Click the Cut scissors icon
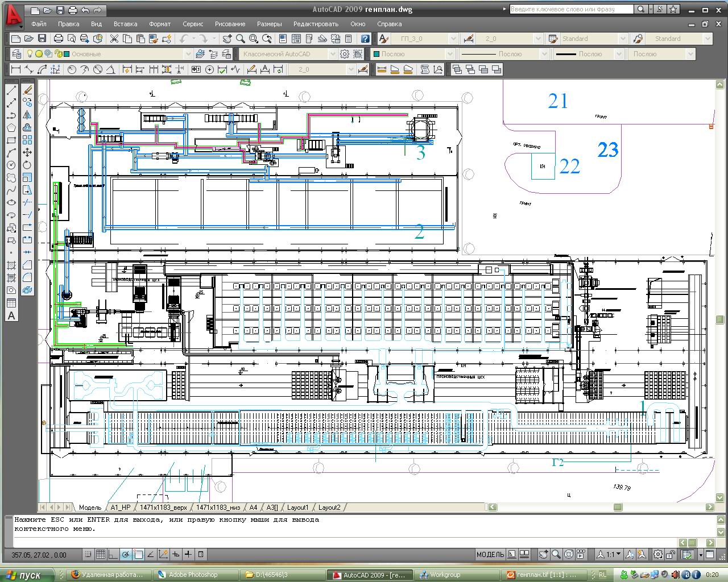 click(x=114, y=39)
